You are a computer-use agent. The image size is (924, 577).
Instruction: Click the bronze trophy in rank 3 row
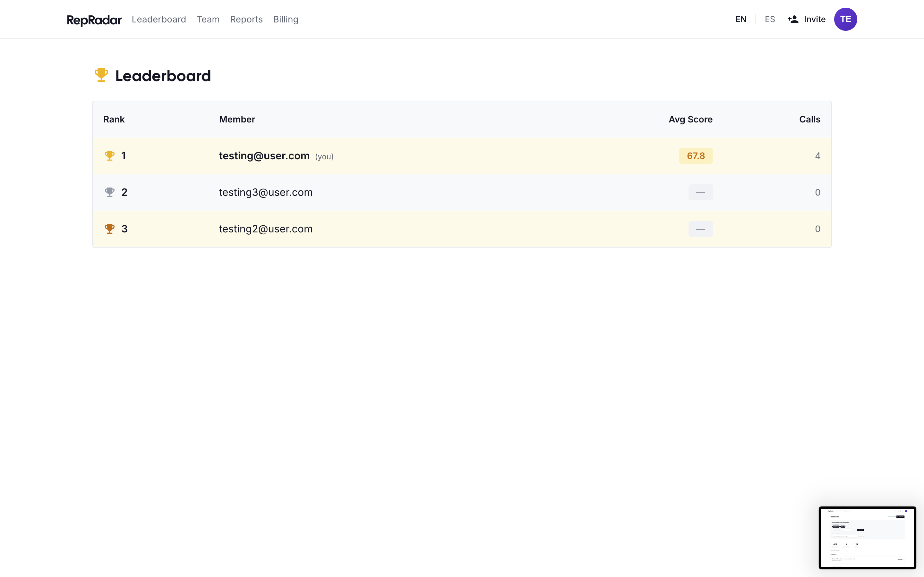(x=110, y=229)
